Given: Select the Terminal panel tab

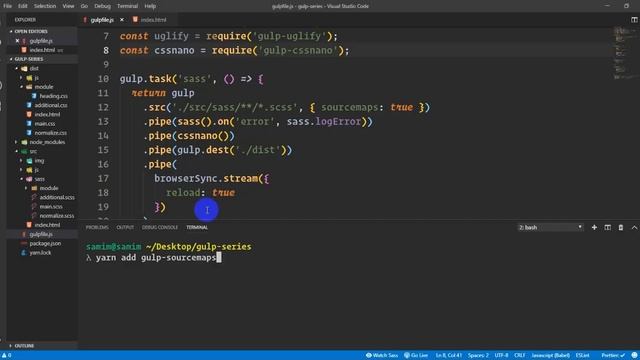Looking at the screenshot, I should coord(197,227).
